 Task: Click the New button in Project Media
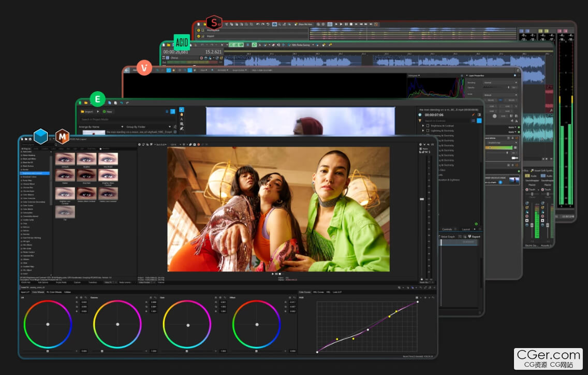pos(108,111)
